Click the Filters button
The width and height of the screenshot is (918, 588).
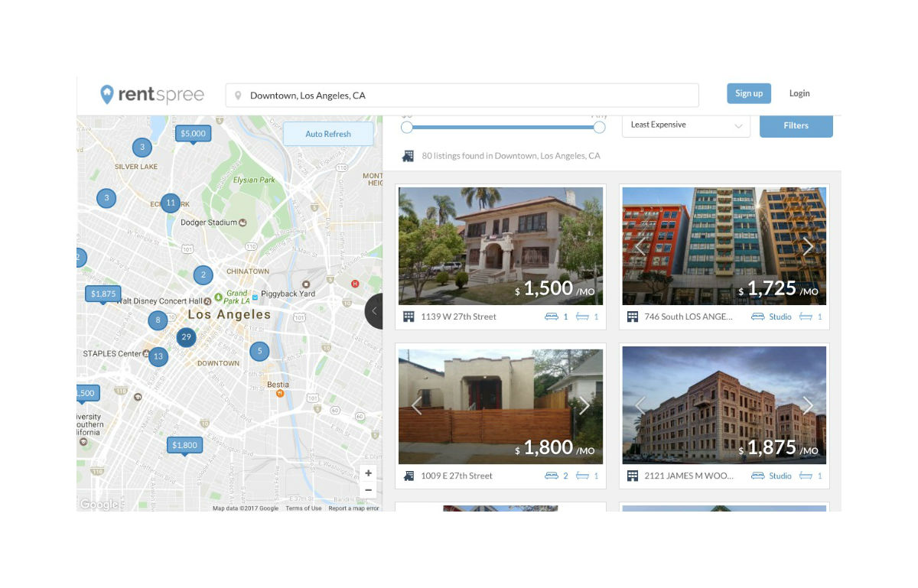(796, 125)
